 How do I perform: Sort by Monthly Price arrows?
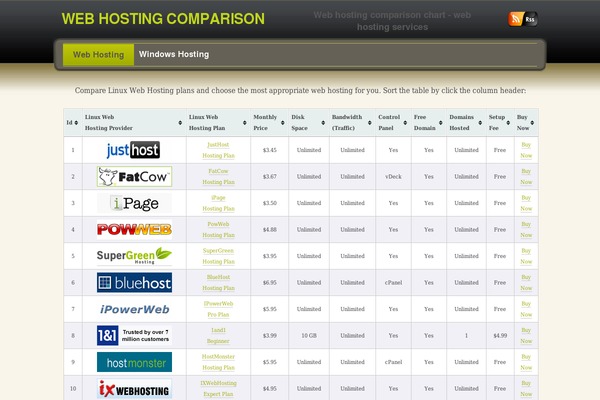pos(283,122)
